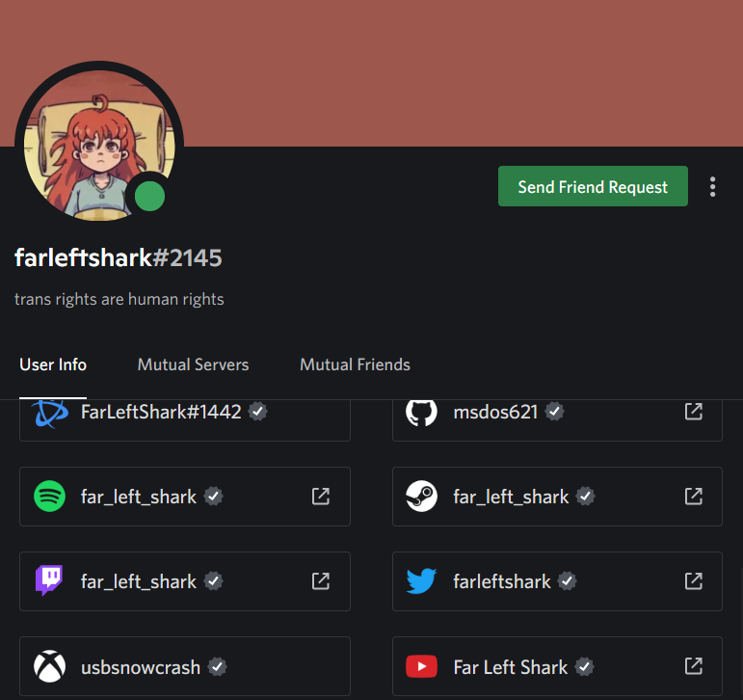Click the Send Friend Request button
The height and width of the screenshot is (700, 743).
[593, 186]
